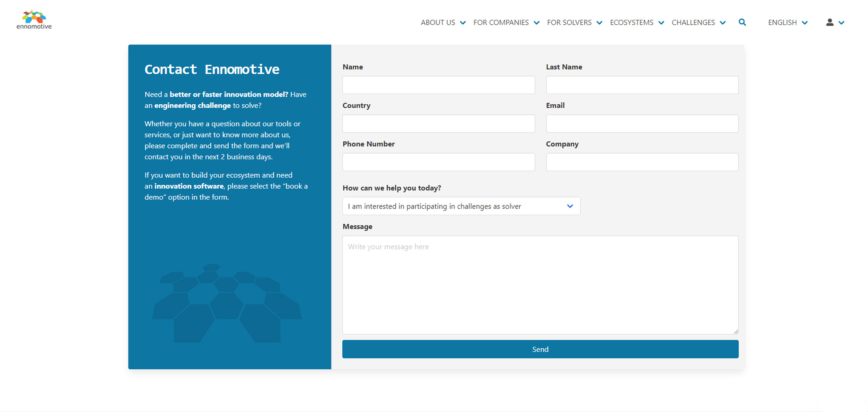868x412 pixels.
Task: Click the user account icon
Action: (830, 22)
